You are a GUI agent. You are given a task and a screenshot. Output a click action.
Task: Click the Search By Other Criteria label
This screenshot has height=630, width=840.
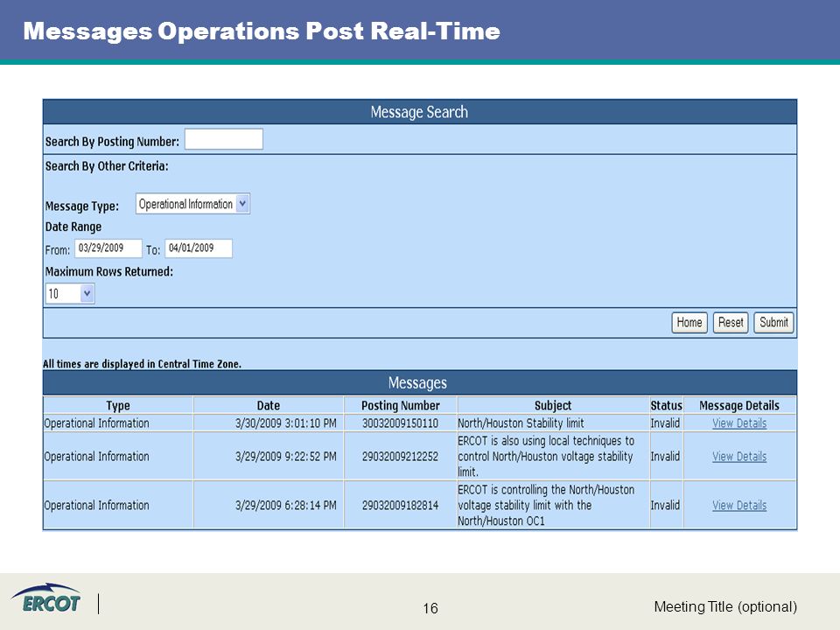tap(107, 166)
